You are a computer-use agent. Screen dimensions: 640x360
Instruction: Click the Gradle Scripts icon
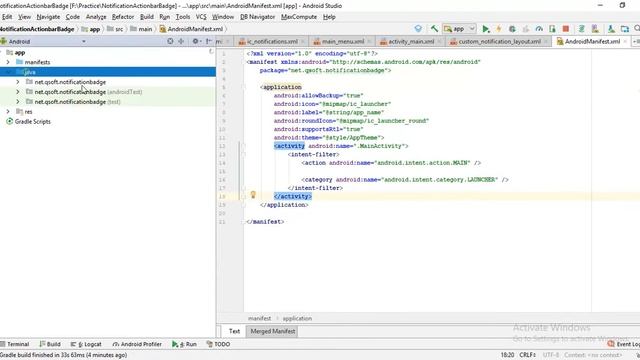(x=9, y=122)
